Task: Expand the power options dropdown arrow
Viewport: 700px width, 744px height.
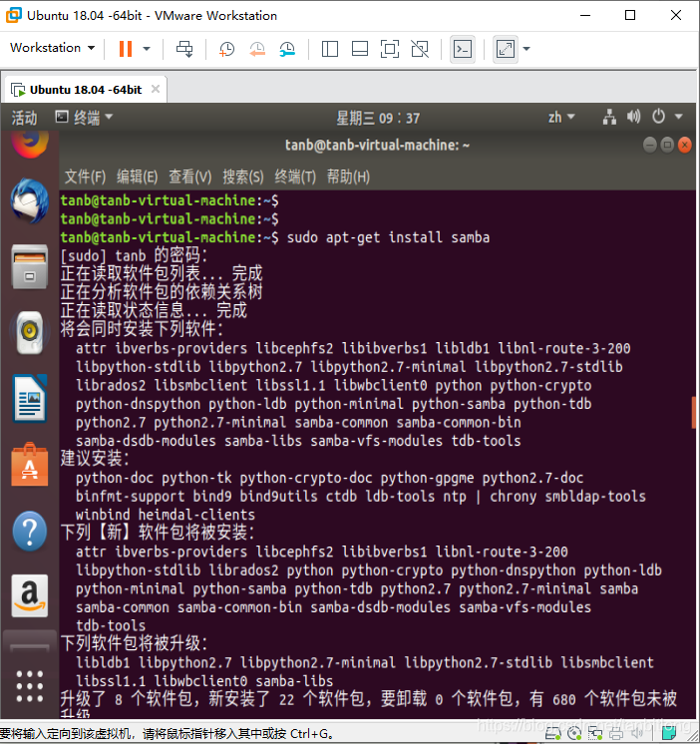Action: point(147,49)
